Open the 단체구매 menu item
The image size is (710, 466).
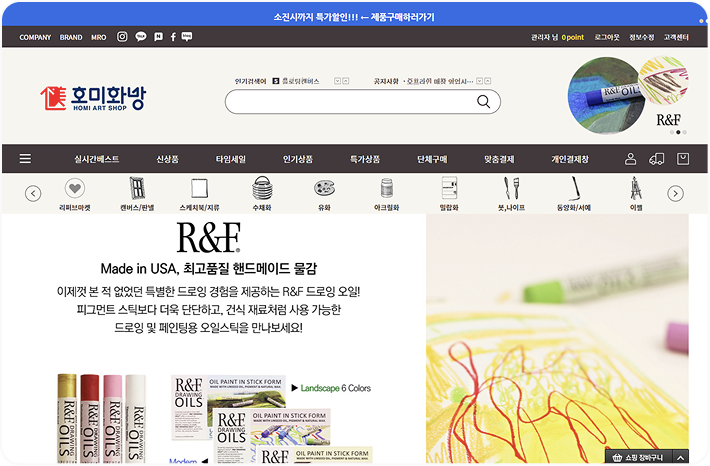(432, 159)
